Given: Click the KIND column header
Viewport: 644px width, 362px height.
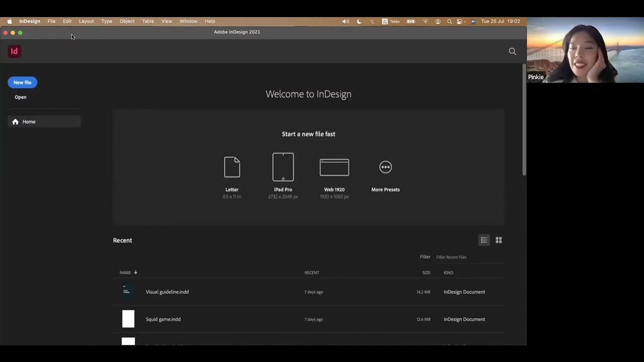Looking at the screenshot, I should [x=448, y=273].
